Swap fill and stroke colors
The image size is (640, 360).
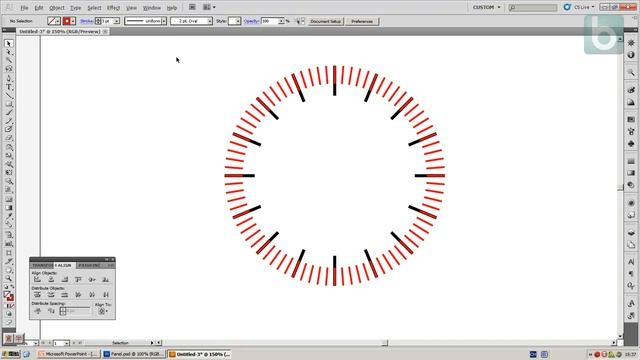point(12,287)
